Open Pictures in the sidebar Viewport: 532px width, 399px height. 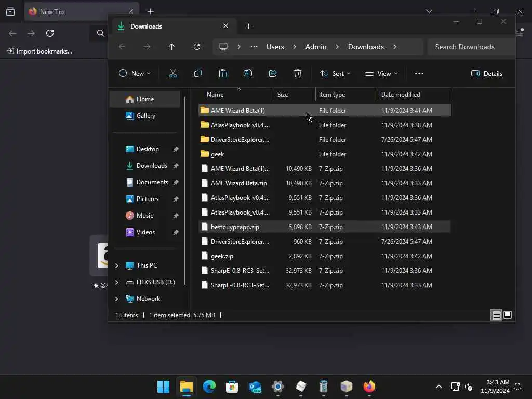[148, 199]
